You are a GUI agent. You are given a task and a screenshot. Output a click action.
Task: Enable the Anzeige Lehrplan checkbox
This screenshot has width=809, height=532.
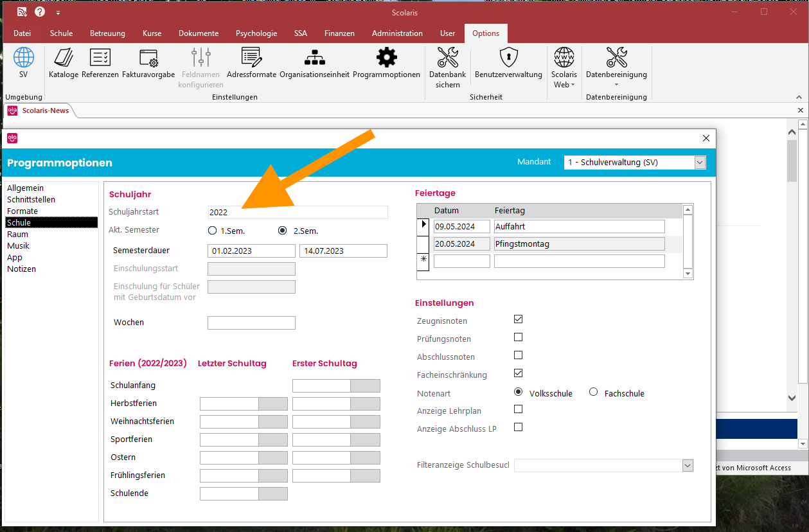pos(519,409)
